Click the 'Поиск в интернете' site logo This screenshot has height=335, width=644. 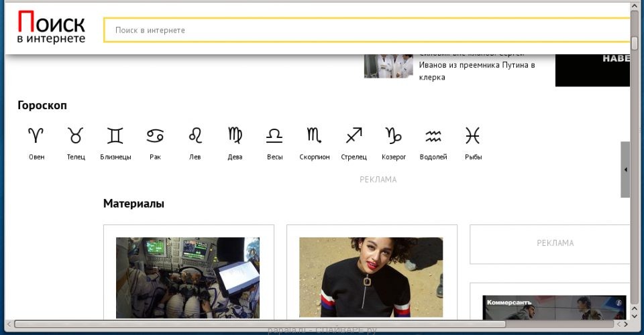[52, 27]
